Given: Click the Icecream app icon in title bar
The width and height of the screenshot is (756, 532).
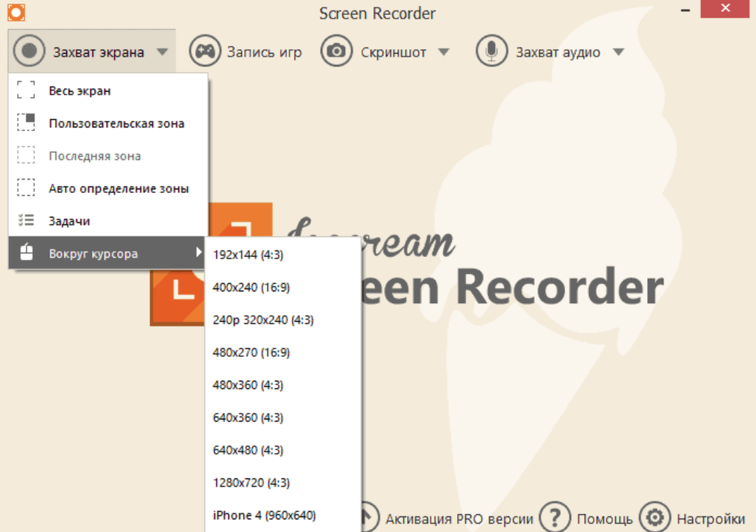Looking at the screenshot, I should 16,13.
